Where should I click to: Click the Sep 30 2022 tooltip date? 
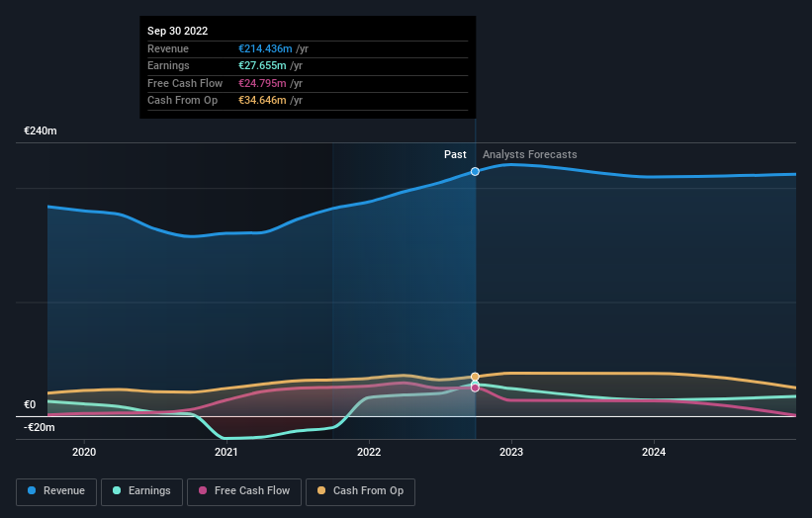tap(178, 31)
